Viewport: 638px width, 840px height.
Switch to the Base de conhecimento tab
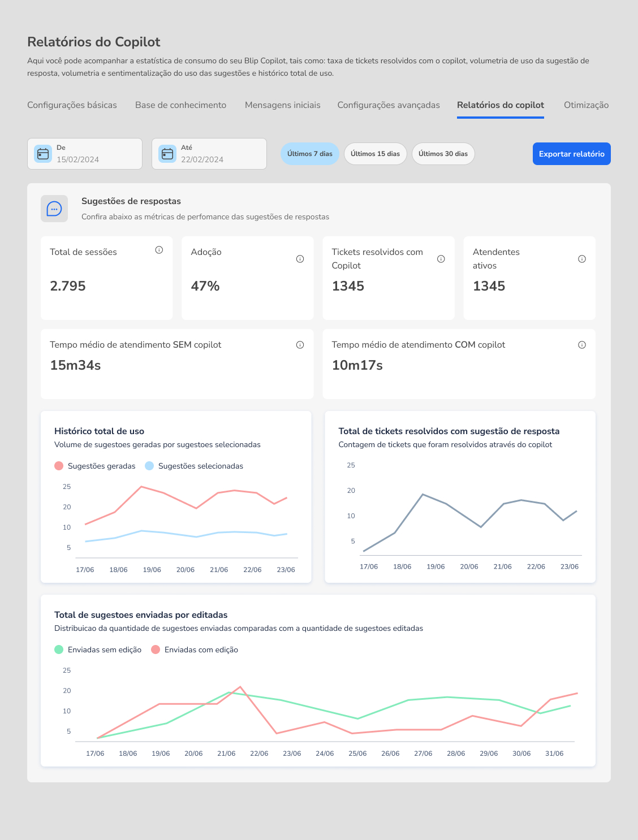pos(180,105)
